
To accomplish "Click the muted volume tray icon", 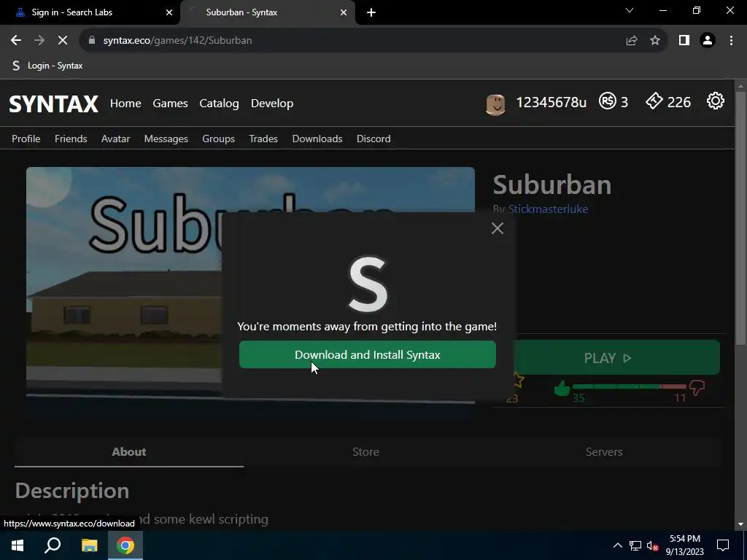I will pyautogui.click(x=652, y=545).
